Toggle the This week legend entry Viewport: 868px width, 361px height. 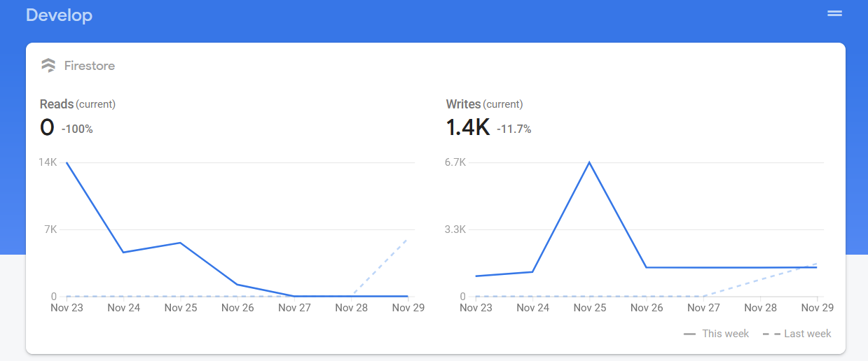[716, 334]
